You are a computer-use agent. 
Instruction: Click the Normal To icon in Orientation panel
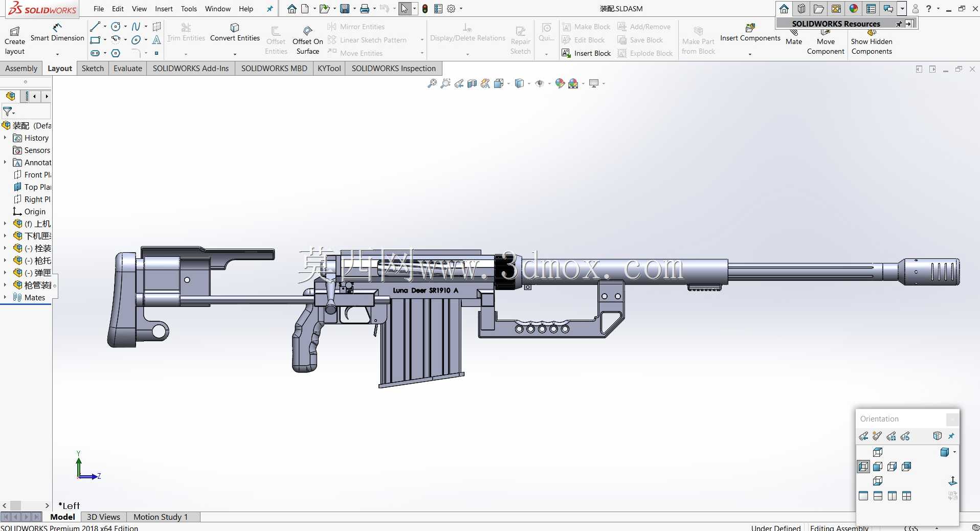(952, 481)
